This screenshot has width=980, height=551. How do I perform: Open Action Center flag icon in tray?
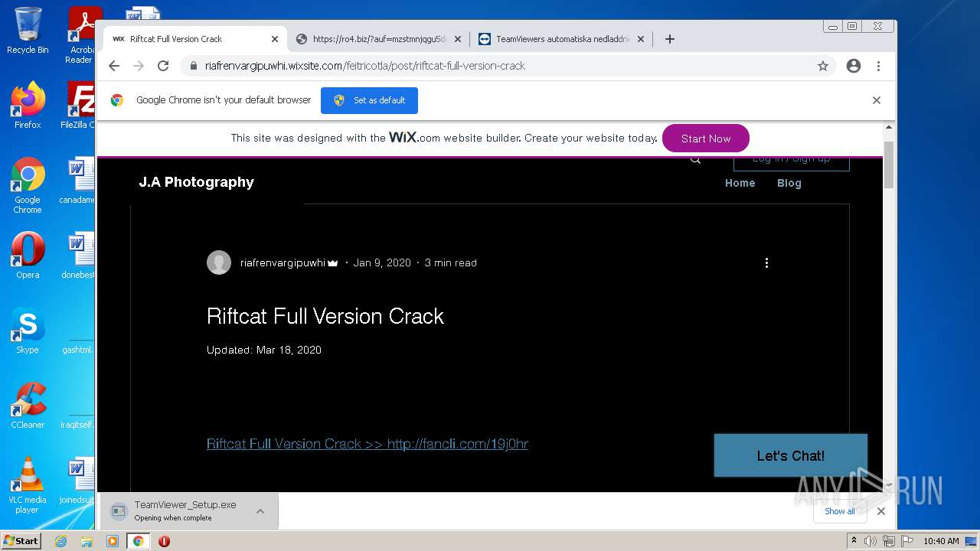coord(906,541)
